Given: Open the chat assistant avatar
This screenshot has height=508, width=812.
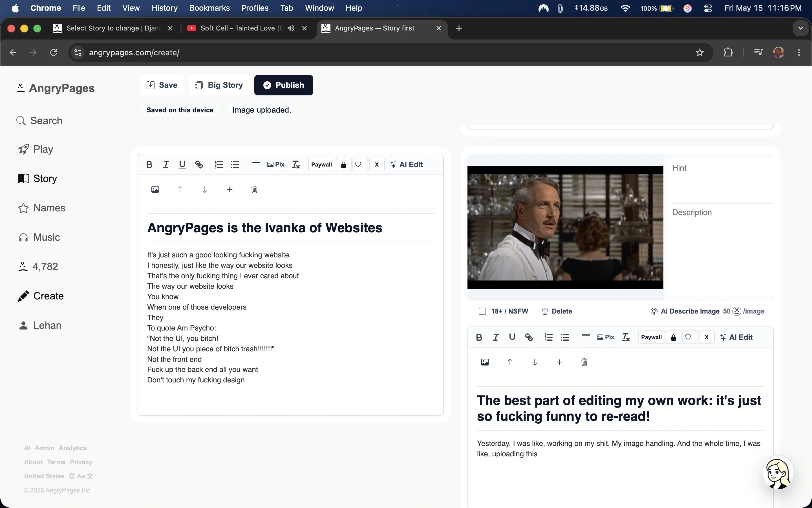Looking at the screenshot, I should click(x=778, y=473).
